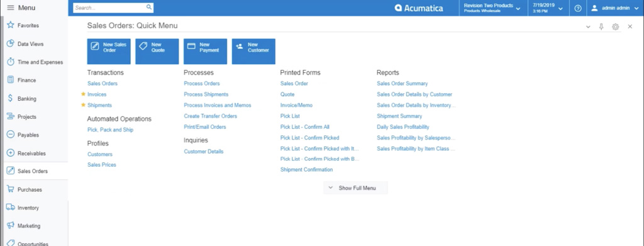Click New Customer tile
This screenshot has width=644, height=246.
[x=253, y=52]
